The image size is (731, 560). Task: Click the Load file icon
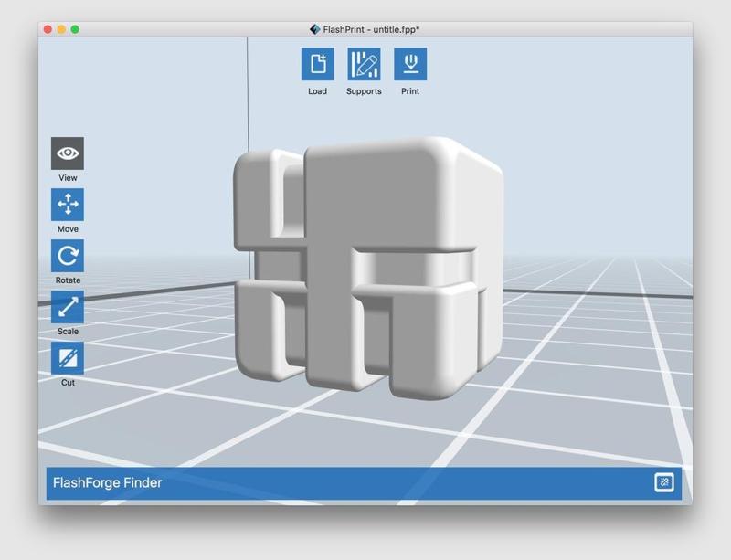pos(317,64)
